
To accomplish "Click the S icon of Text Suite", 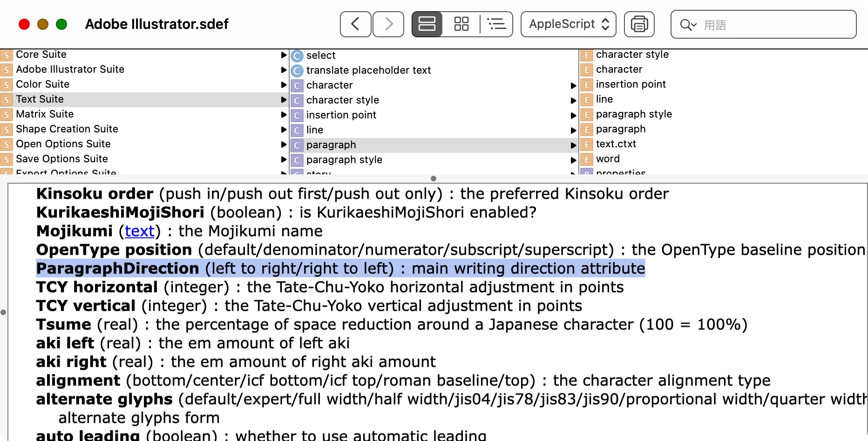I will pos(7,100).
